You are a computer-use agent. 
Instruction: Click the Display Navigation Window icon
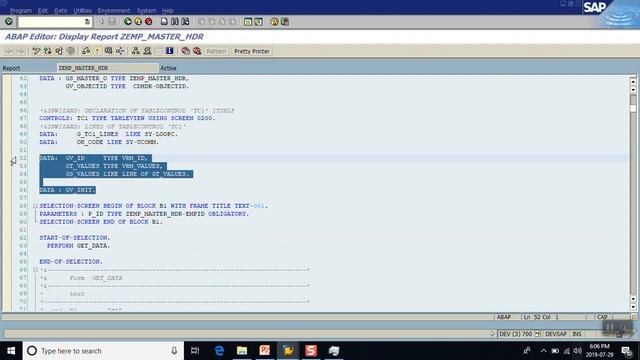tap(147, 51)
